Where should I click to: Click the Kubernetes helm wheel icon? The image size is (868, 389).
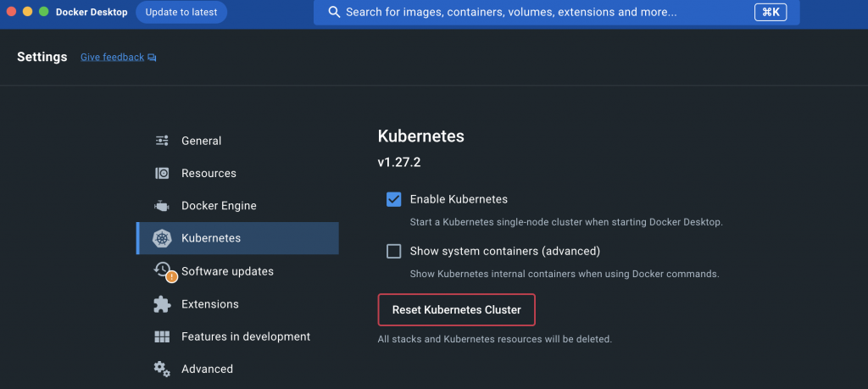pyautogui.click(x=162, y=238)
